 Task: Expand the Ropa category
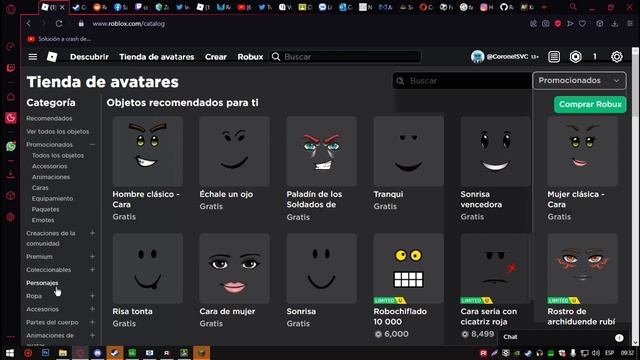[92, 296]
